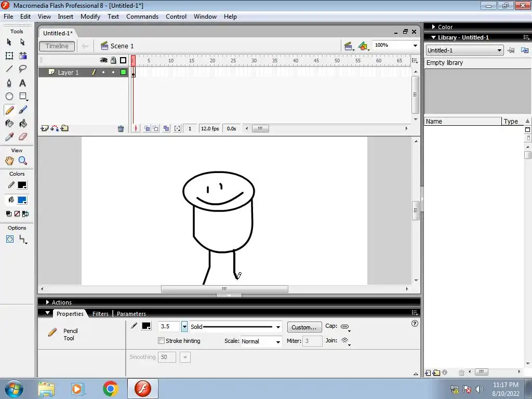Open the stroke color swatch in Properties
The width and height of the screenshot is (532, 399).
click(147, 326)
